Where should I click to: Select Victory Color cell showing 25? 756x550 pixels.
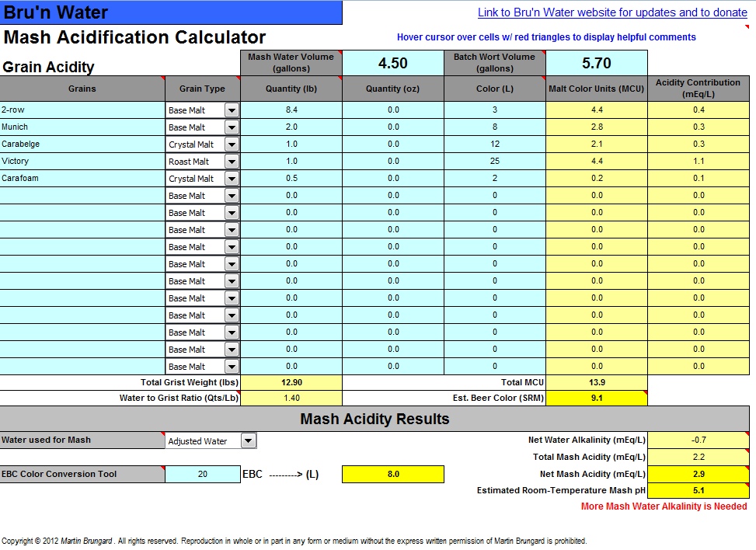pyautogui.click(x=495, y=162)
